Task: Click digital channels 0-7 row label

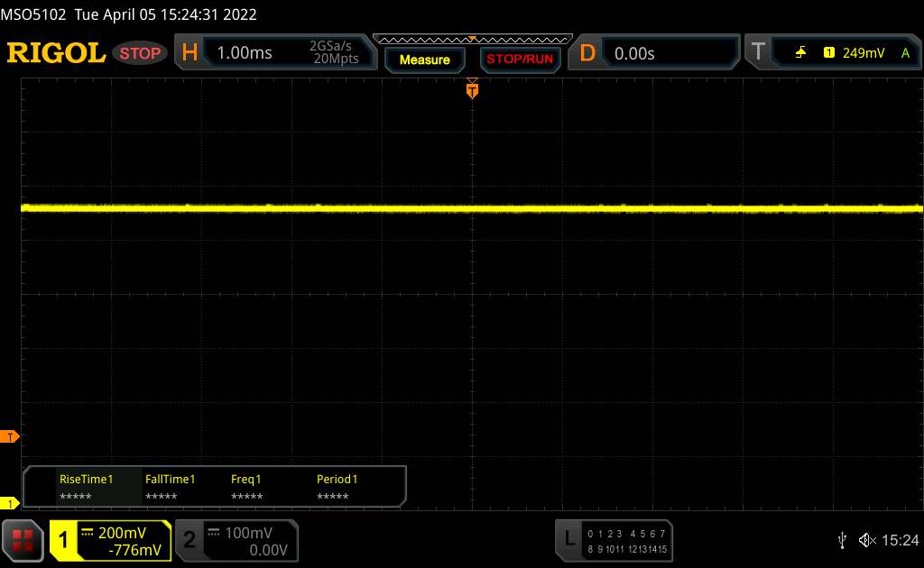Action: click(x=626, y=534)
